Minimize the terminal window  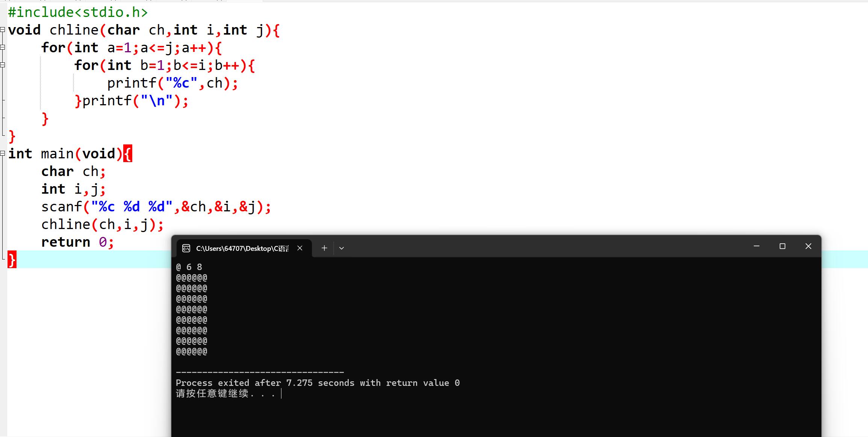pyautogui.click(x=756, y=246)
